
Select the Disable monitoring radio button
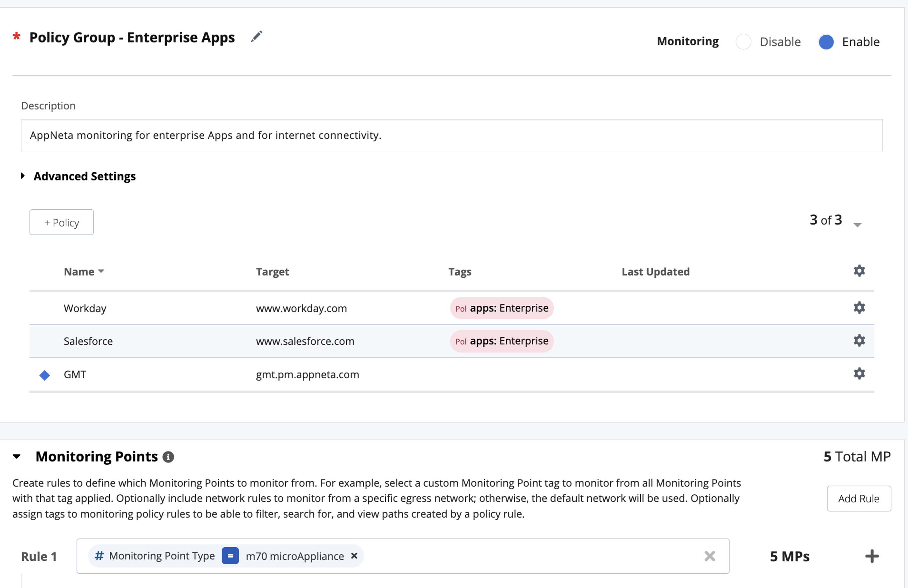(x=743, y=42)
